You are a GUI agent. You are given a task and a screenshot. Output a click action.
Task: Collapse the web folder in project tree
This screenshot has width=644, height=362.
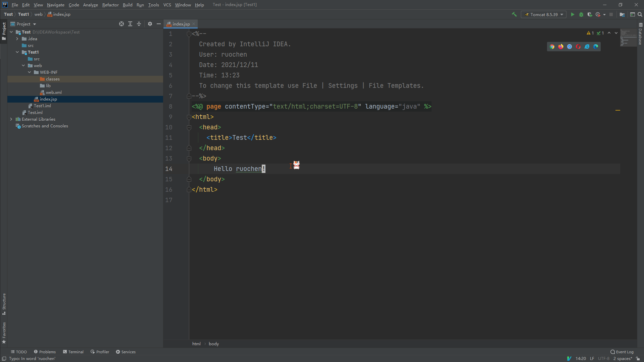click(x=23, y=65)
